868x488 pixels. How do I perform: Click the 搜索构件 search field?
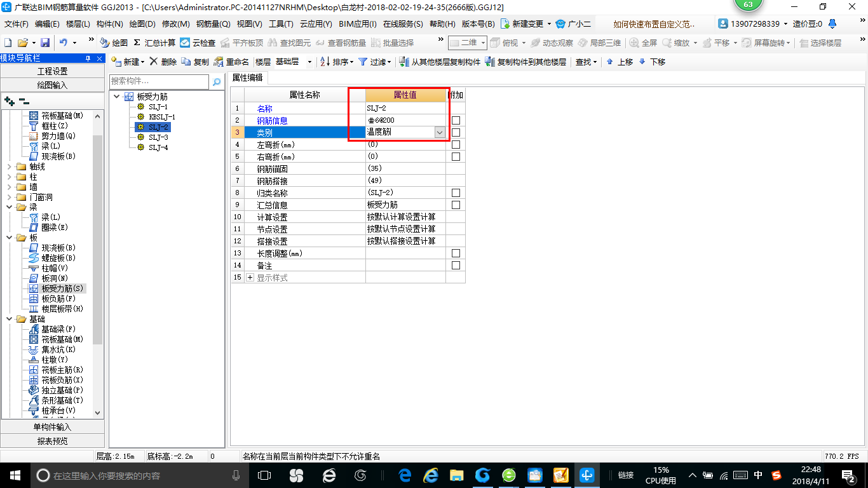(159, 81)
